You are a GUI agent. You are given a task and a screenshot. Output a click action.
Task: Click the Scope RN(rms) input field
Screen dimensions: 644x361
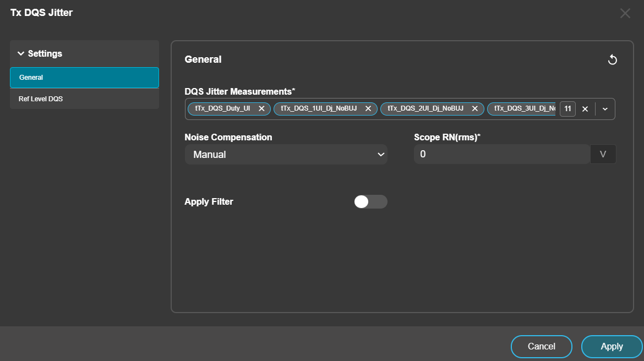(x=501, y=155)
